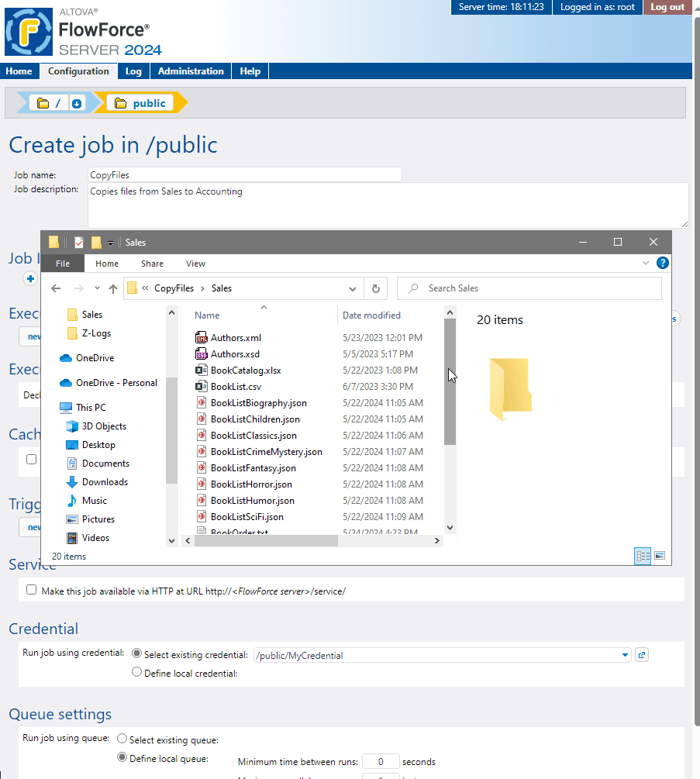Click the OneDrive cloud icon in the navigation pane
This screenshot has height=779, width=700.
tap(66, 358)
